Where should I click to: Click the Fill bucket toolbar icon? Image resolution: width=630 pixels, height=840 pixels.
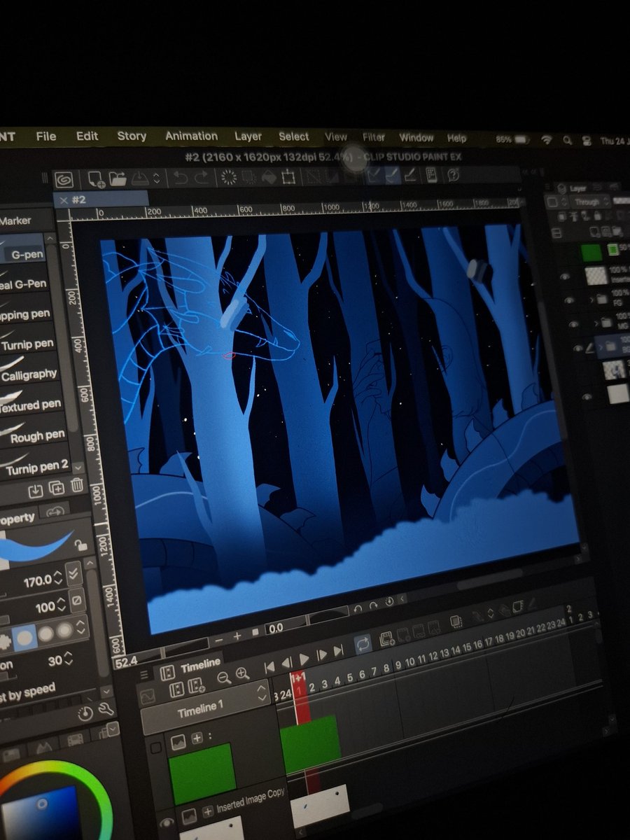(x=269, y=177)
